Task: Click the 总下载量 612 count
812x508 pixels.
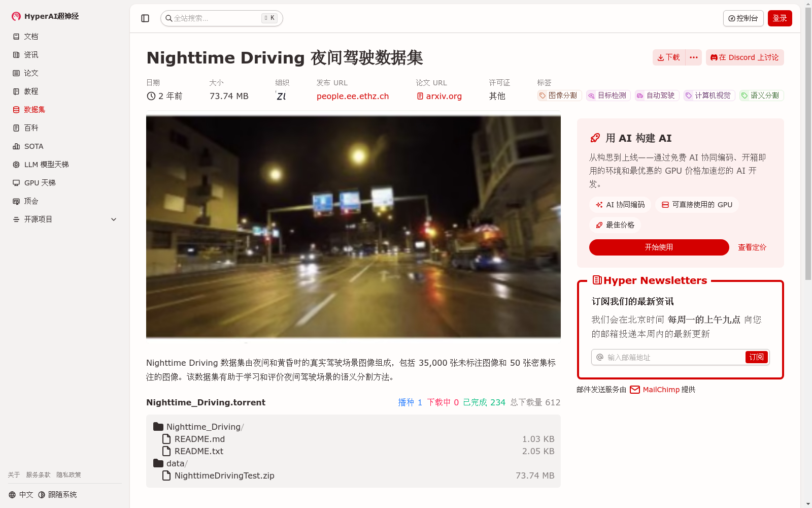Action: (535, 402)
